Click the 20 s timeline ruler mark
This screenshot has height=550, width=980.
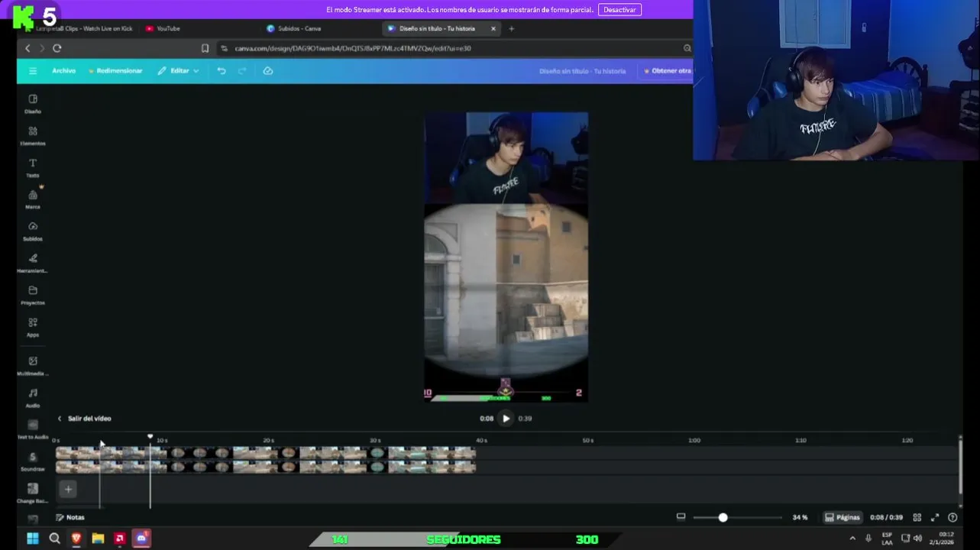click(x=268, y=440)
